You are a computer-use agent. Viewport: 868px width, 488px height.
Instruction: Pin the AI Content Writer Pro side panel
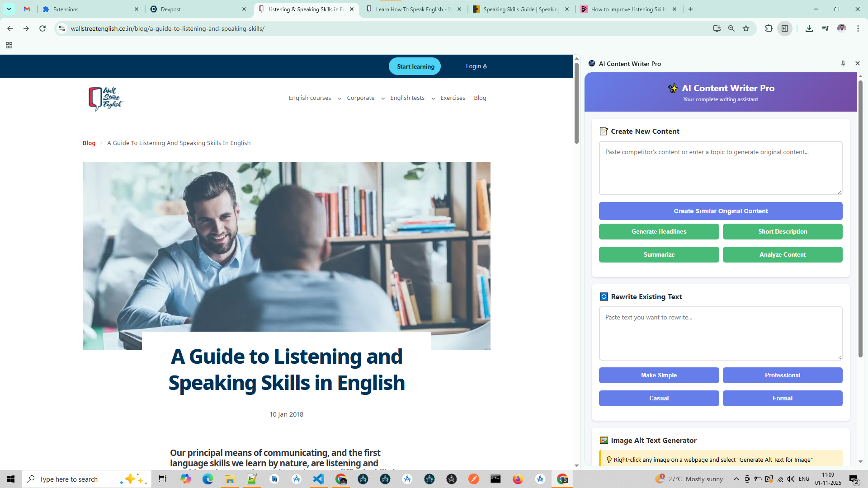click(x=843, y=64)
